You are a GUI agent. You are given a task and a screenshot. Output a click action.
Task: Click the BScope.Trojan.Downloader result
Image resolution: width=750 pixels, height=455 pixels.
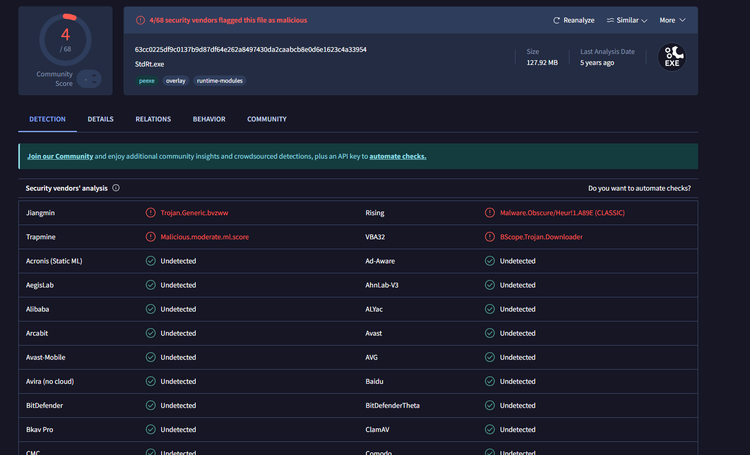pos(541,237)
